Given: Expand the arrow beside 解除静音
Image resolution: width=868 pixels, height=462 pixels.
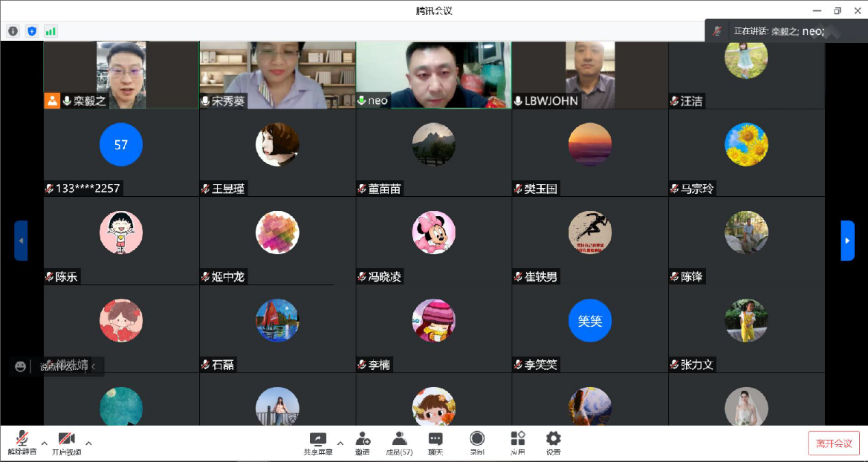Looking at the screenshot, I should coord(44,443).
